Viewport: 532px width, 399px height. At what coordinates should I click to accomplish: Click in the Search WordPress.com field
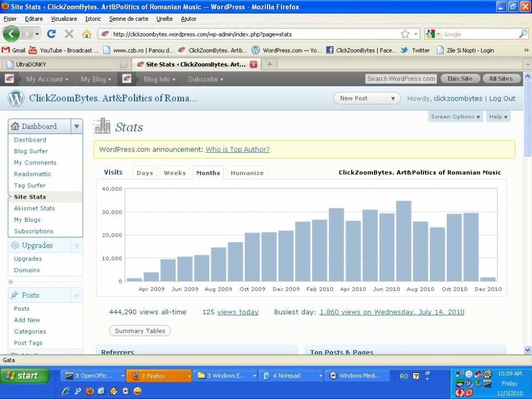tap(401, 79)
